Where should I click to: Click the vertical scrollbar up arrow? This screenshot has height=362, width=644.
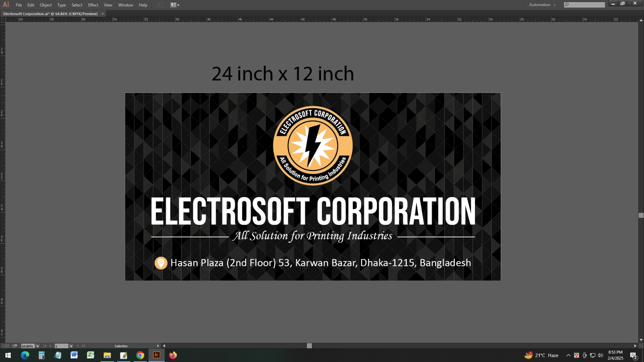pos(641,19)
